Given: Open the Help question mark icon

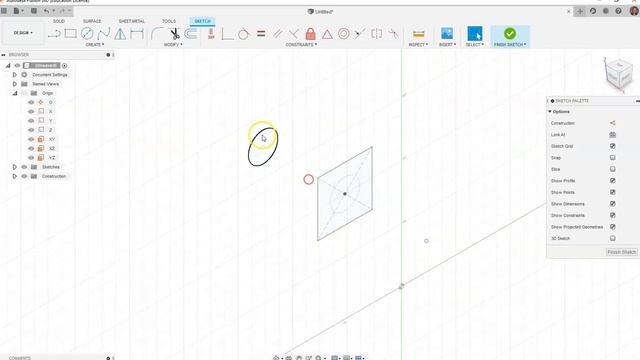Looking at the screenshot, I should (x=618, y=11).
